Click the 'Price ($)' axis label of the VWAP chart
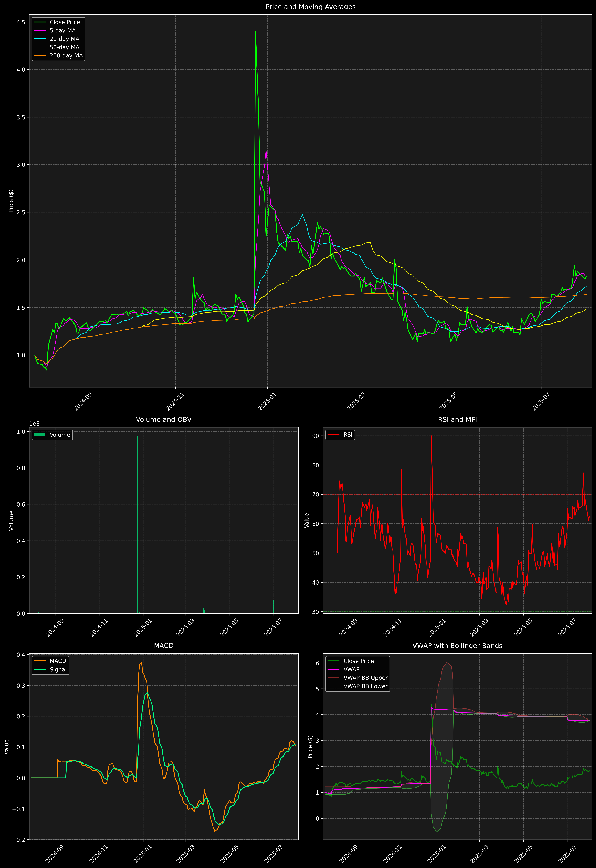596x868 pixels. pyautogui.click(x=310, y=747)
